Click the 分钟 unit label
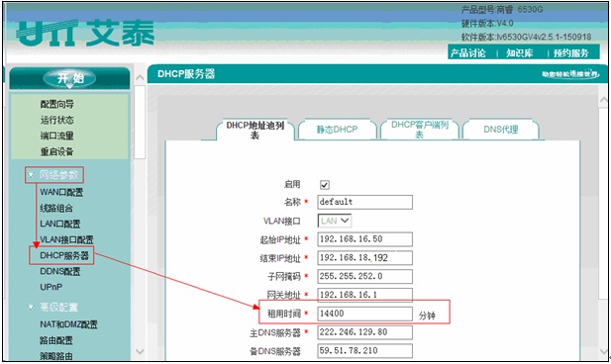611x364 pixels. (x=427, y=316)
